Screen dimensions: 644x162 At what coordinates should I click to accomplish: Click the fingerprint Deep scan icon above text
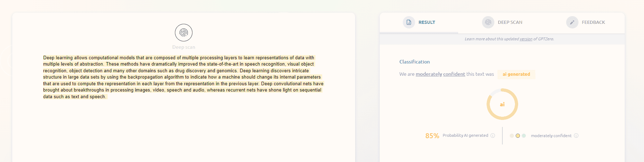184,33
